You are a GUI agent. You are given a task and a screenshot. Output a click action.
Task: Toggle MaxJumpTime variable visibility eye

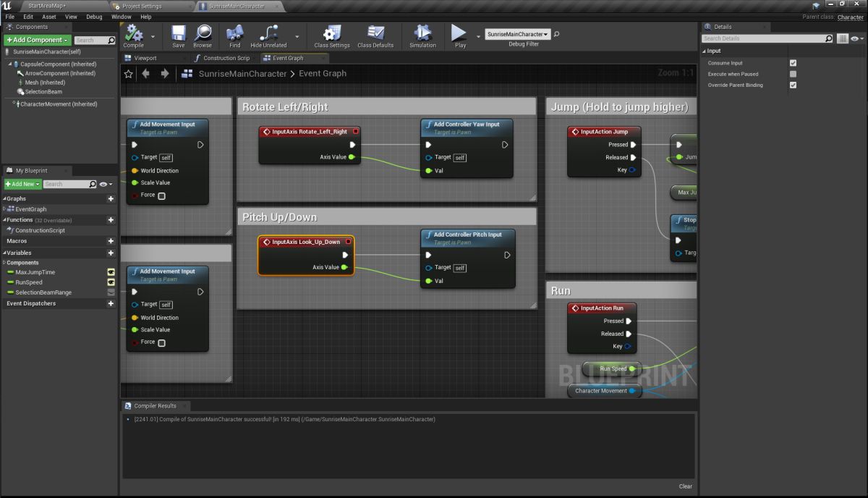pos(111,272)
